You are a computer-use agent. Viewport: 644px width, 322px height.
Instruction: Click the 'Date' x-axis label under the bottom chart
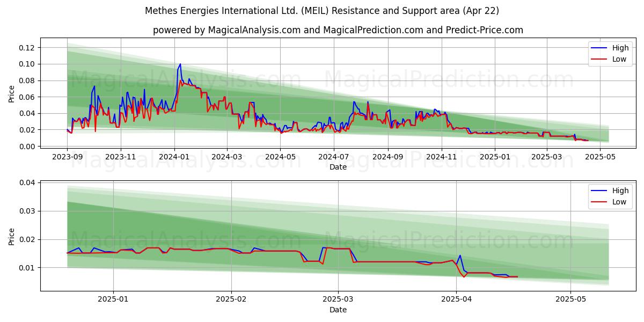[x=338, y=310]
